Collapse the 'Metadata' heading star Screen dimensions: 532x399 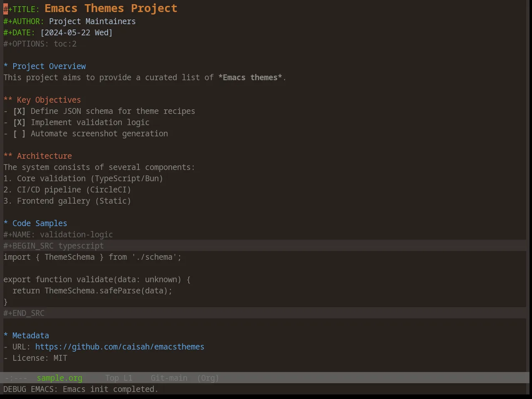[6, 336]
